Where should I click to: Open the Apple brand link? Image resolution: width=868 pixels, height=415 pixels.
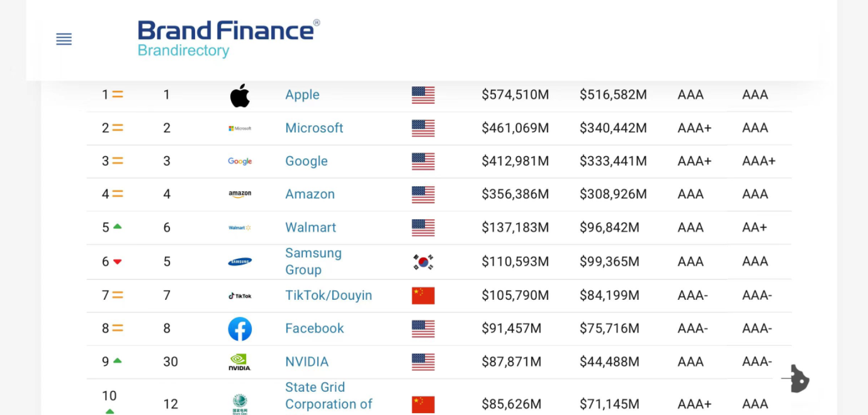pos(302,95)
